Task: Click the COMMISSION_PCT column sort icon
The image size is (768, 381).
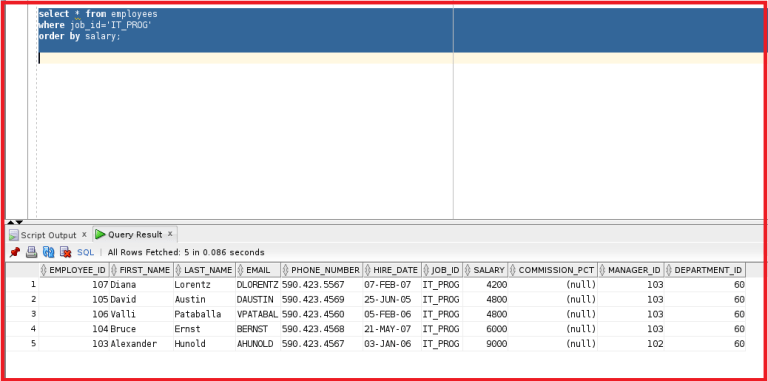Action: 513,270
